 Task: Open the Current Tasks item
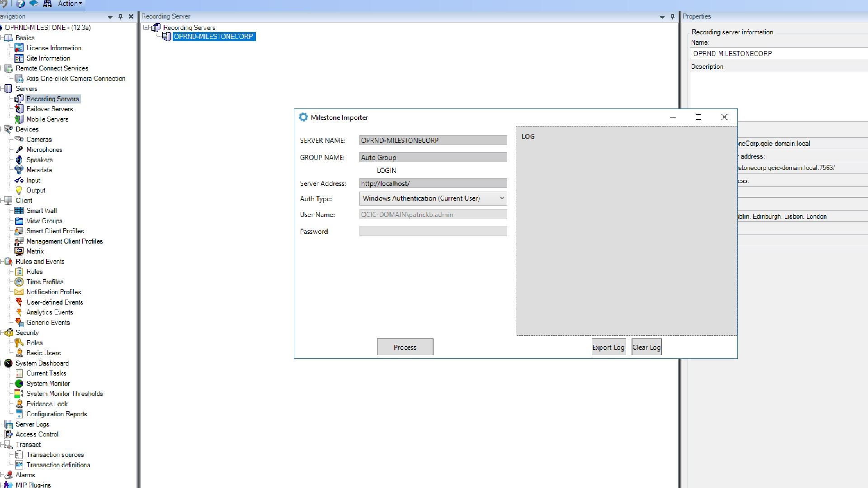pyautogui.click(x=46, y=373)
